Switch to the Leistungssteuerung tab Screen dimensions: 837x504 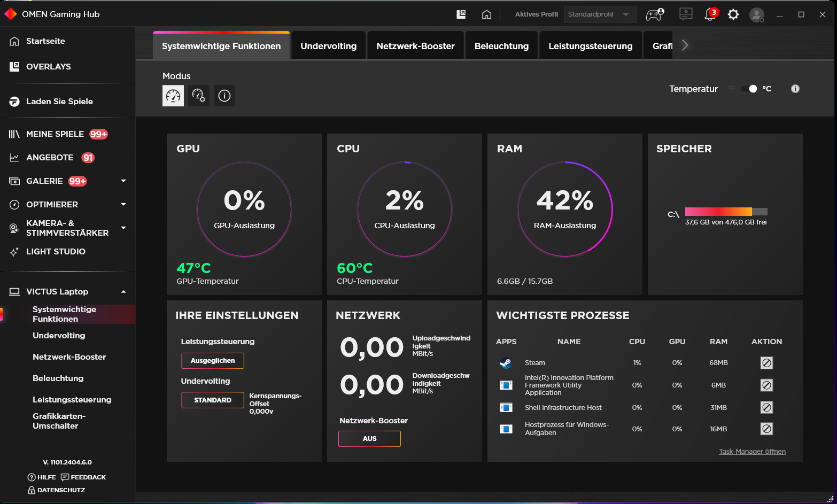coord(590,46)
